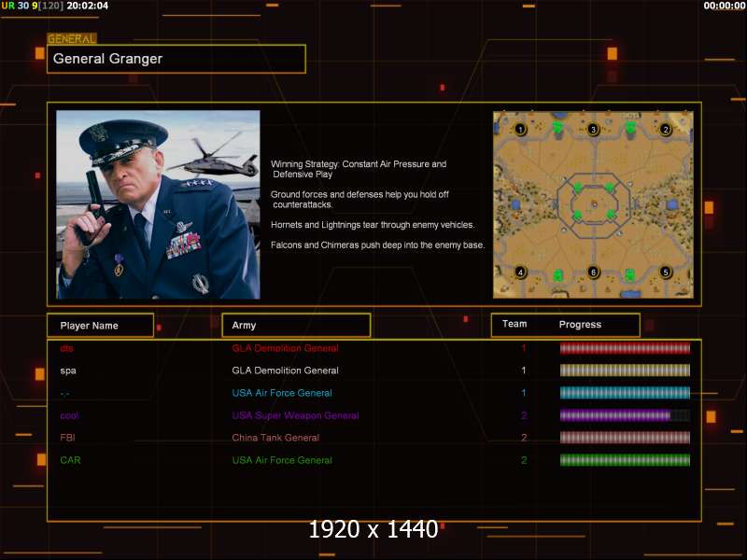The height and width of the screenshot is (560, 747).
Task: Click the Hornets and Lightnings text line
Action: (x=373, y=225)
